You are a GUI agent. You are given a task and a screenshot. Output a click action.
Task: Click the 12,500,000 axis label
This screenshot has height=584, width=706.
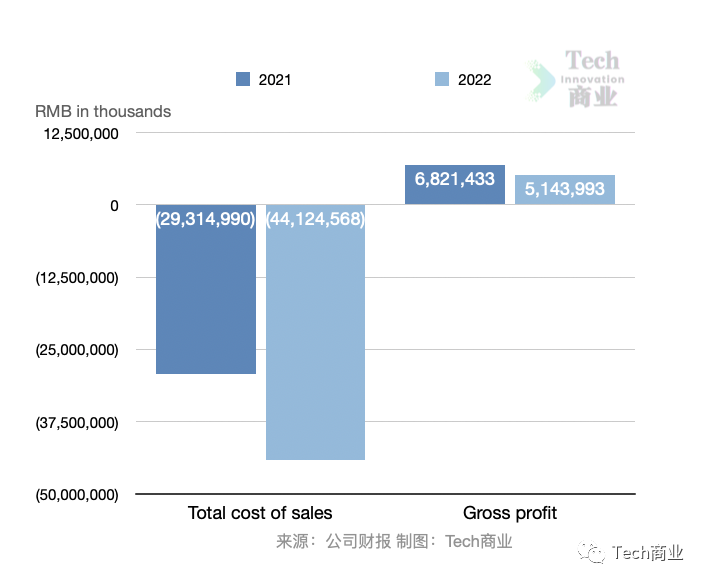81,134
